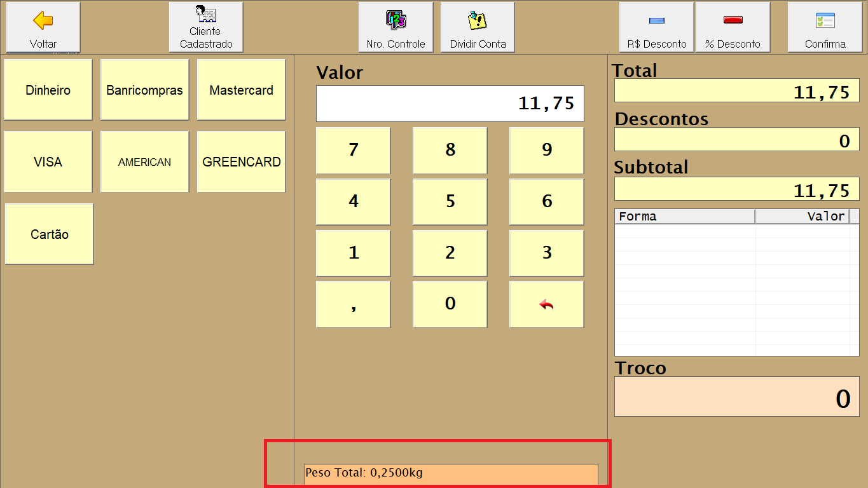This screenshot has width=868, height=488.
Task: Click the Valor column header in payments table
Action: (803, 216)
